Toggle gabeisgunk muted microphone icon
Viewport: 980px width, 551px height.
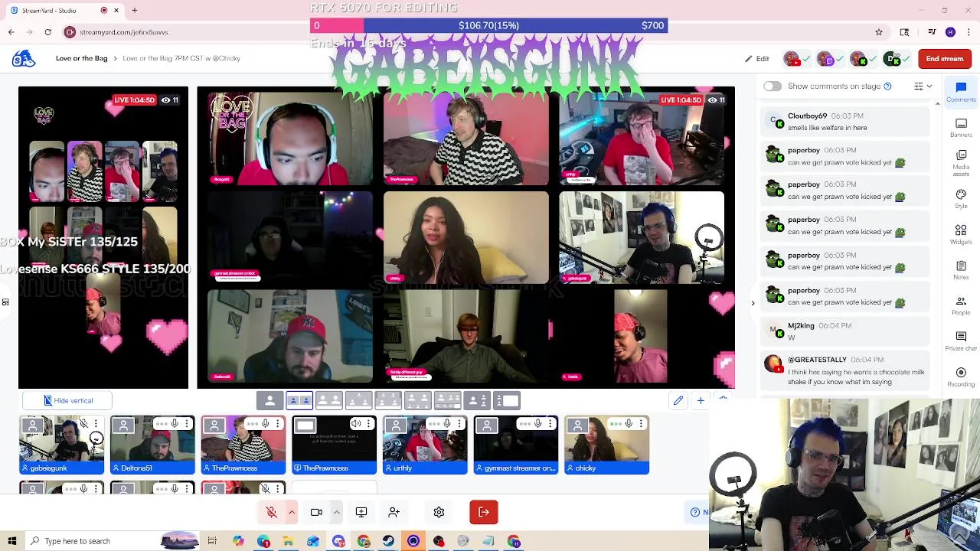pos(83,424)
